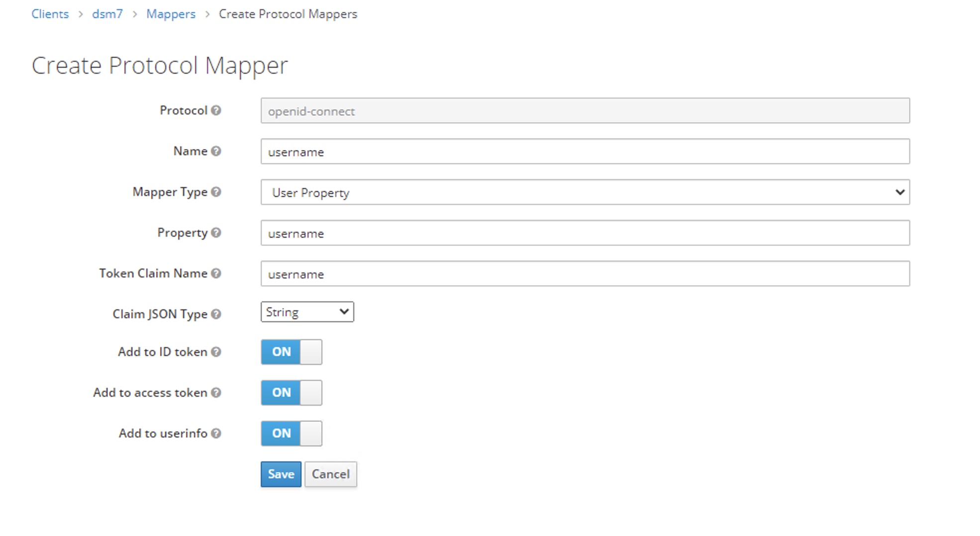Click the help icon beside Mapper Type

pos(216,192)
